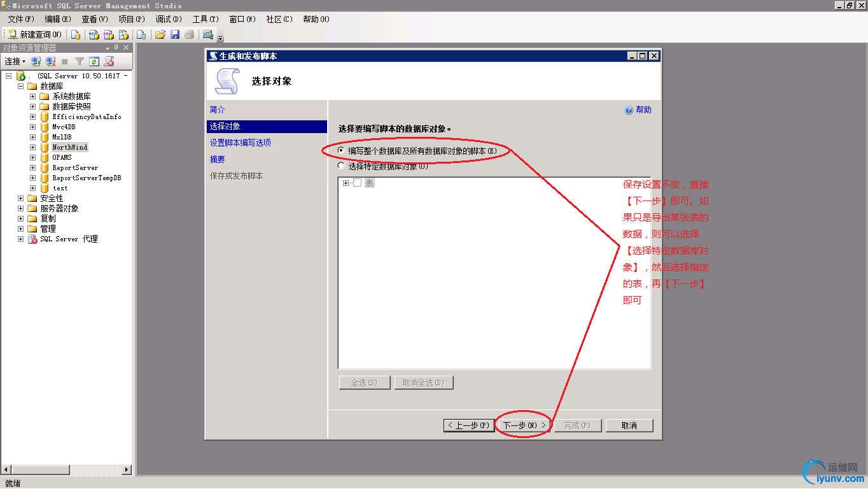
Task: Select the OPAMS database
Action: point(62,157)
